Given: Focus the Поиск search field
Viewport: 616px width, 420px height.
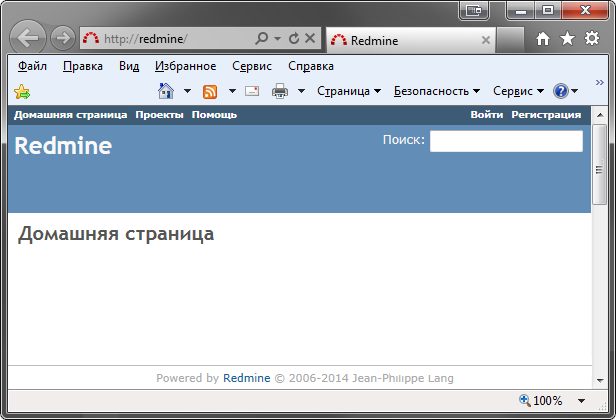Looking at the screenshot, I should pos(506,141).
